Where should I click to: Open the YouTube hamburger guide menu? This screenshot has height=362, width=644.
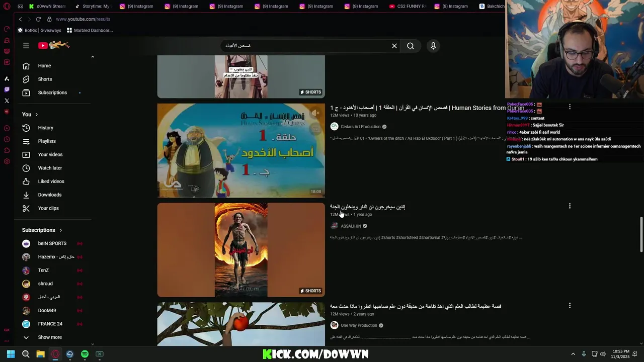(26, 46)
